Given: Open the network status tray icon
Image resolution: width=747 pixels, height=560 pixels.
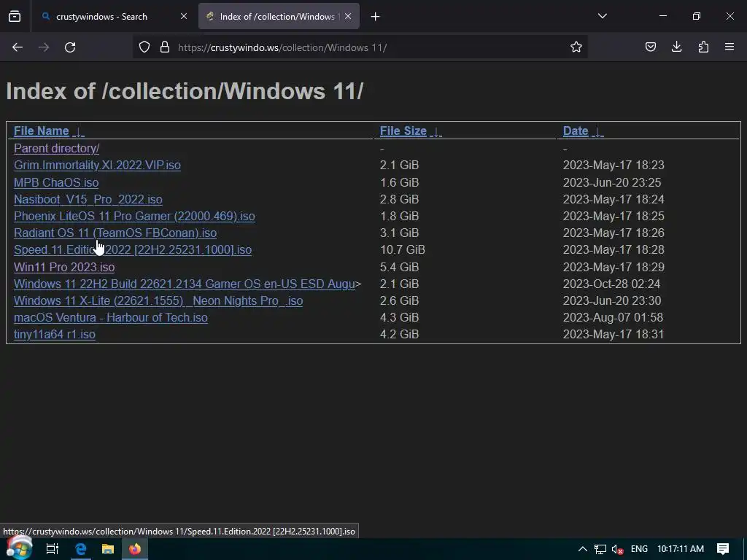Looking at the screenshot, I should click(x=600, y=549).
